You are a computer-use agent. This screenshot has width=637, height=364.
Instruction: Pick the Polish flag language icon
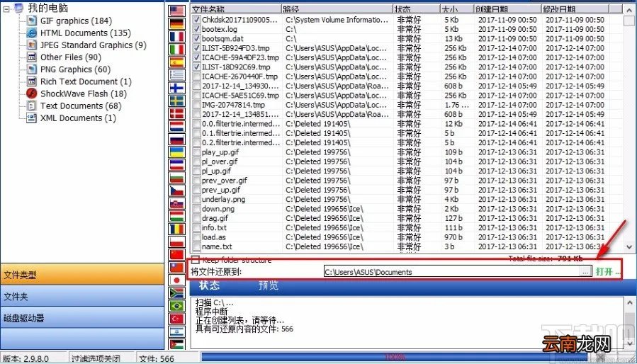(177, 242)
